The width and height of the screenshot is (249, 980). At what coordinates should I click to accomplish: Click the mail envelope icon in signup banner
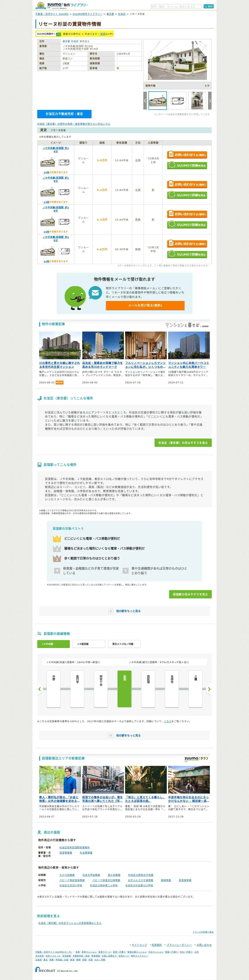[x=95, y=293]
